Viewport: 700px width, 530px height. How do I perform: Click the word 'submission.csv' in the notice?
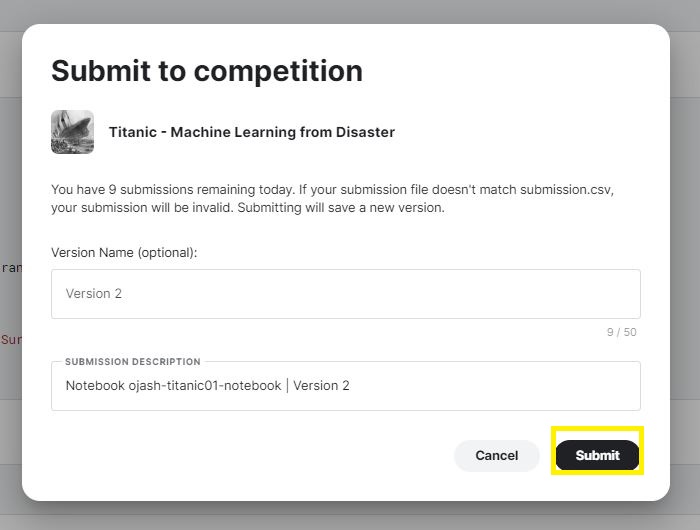(x=565, y=189)
